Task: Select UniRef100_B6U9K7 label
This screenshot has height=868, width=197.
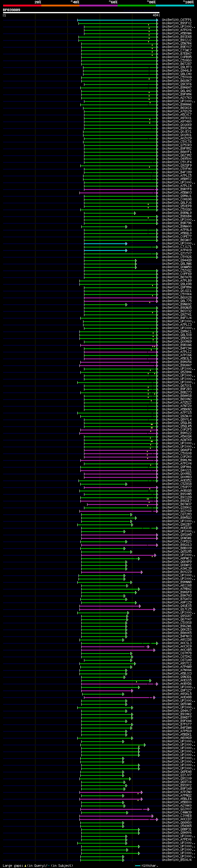Action: [177, 81]
